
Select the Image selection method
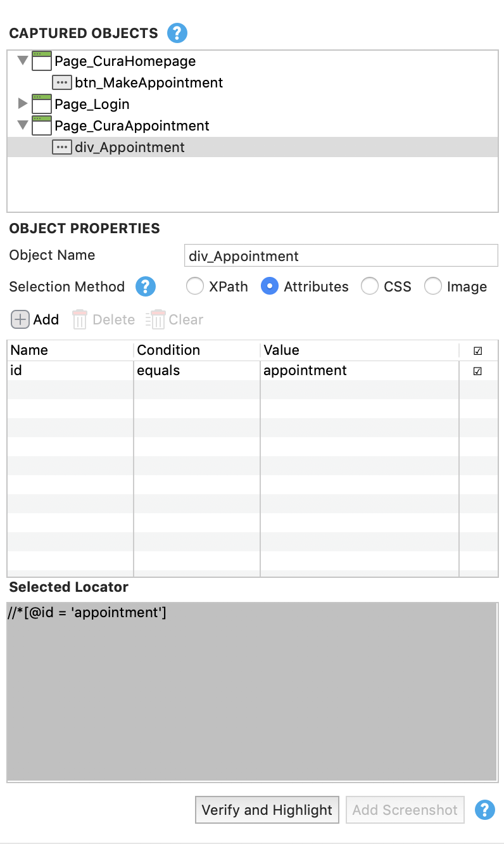(432, 286)
